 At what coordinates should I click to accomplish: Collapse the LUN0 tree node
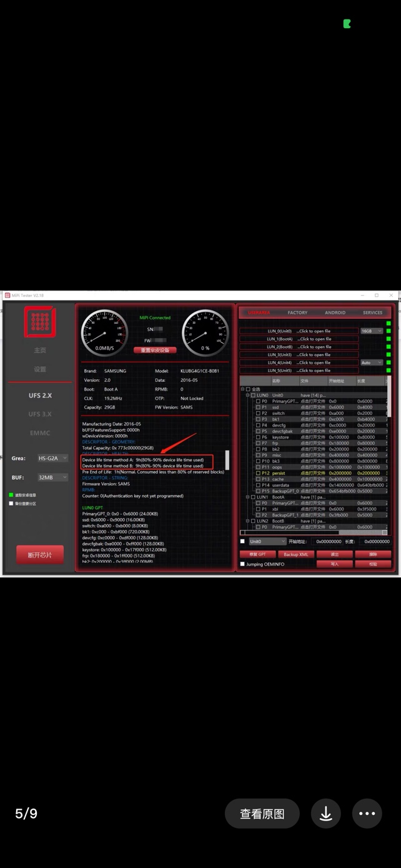(247, 396)
